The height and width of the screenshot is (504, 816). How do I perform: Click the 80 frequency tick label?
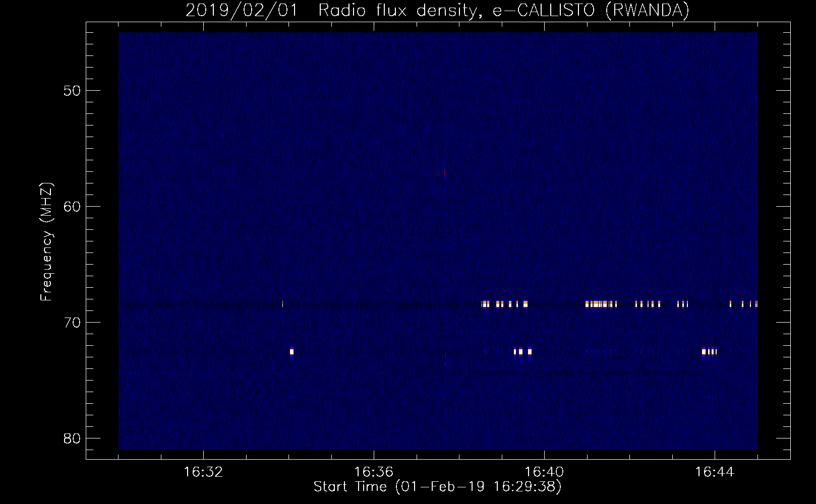(x=73, y=438)
